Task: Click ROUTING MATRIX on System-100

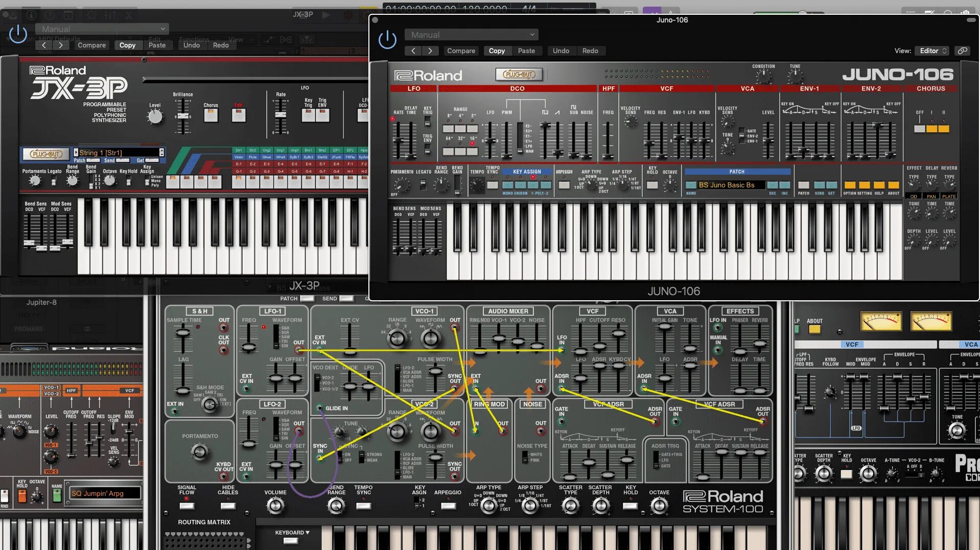Action: click(204, 522)
